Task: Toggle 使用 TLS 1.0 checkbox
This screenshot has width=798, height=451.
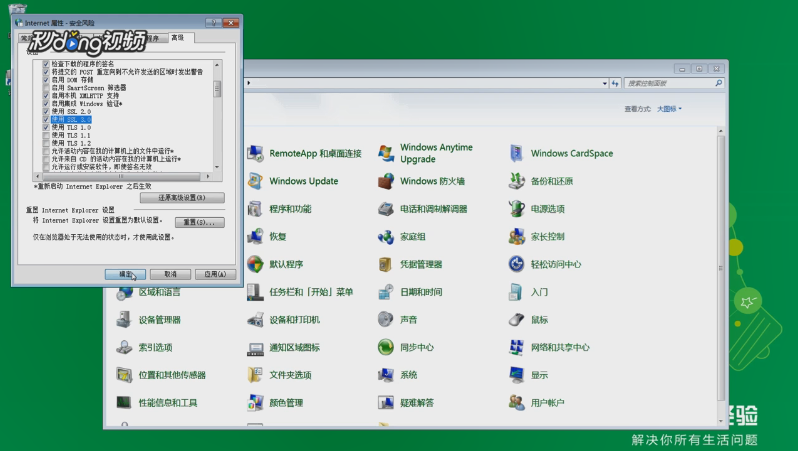Action: click(x=46, y=127)
